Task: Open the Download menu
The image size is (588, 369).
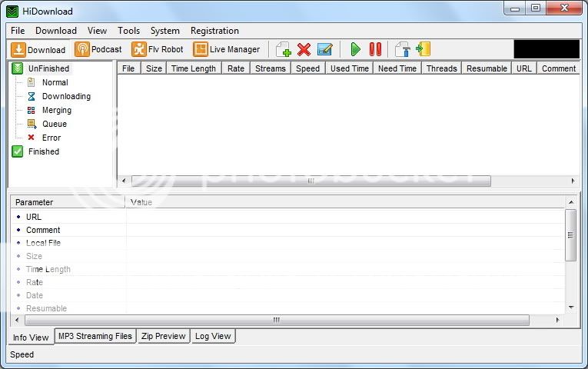Action: pyautogui.click(x=56, y=31)
